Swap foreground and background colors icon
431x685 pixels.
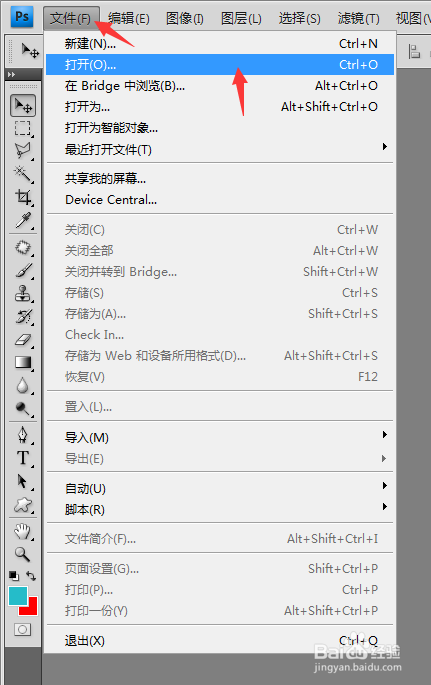[x=31, y=576]
